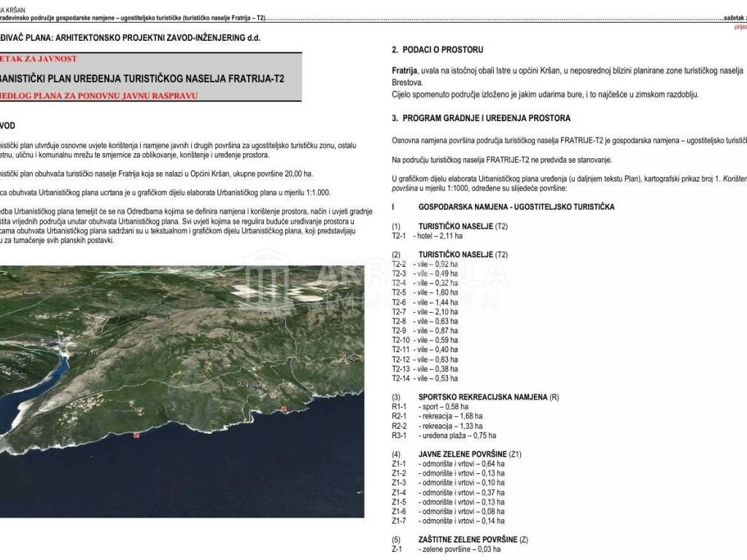
Task: Click heading '3. PROGRAM GRADNJE I UREĐENJA PROSTORA'
Action: point(481,118)
